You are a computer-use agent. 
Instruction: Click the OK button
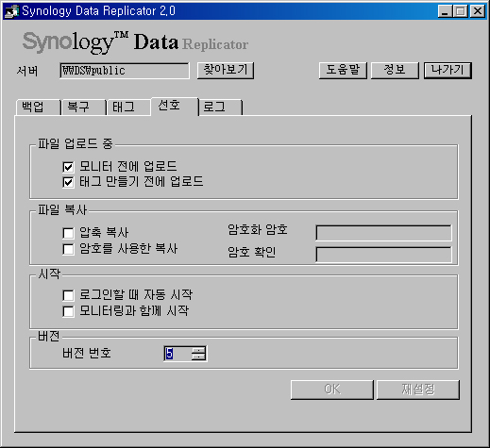coord(332,390)
